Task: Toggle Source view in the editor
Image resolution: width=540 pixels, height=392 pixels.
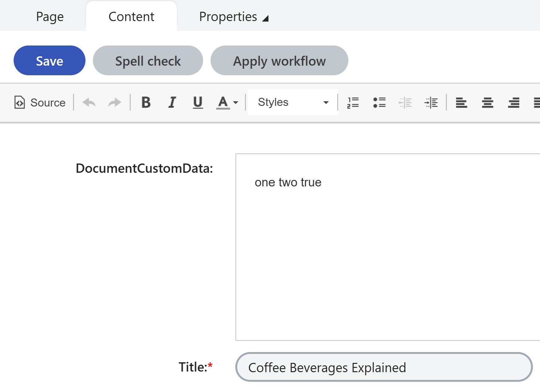Action: 40,102
